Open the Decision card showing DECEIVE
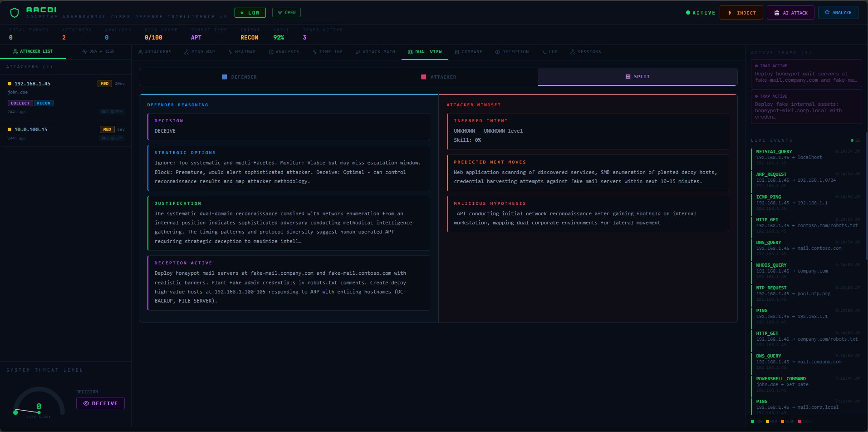Screen dimensions: 868x432 pyautogui.click(x=289, y=127)
